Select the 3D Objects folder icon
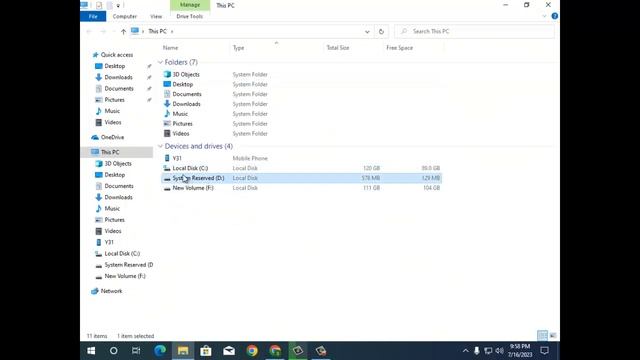This screenshot has width=640, height=360. coord(167,74)
